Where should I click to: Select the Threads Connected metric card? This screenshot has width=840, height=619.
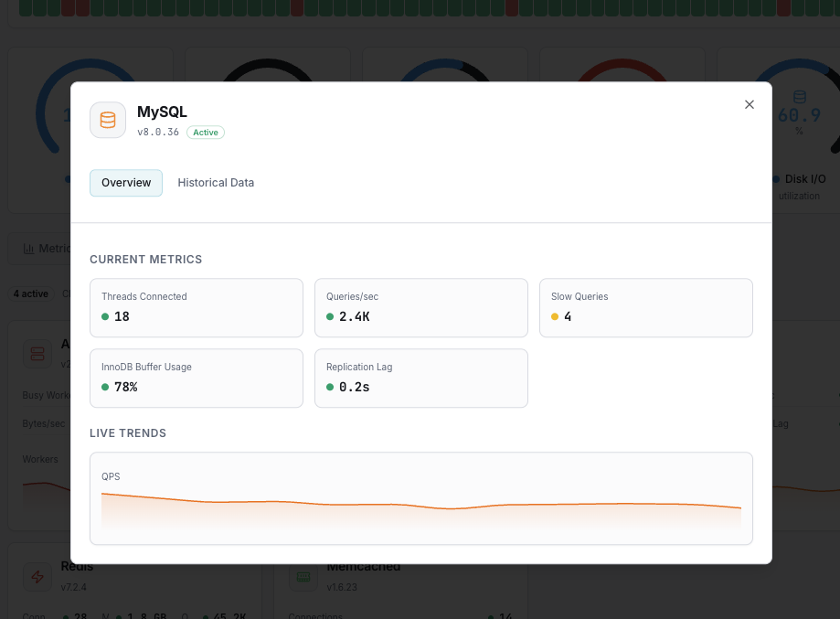click(x=196, y=307)
